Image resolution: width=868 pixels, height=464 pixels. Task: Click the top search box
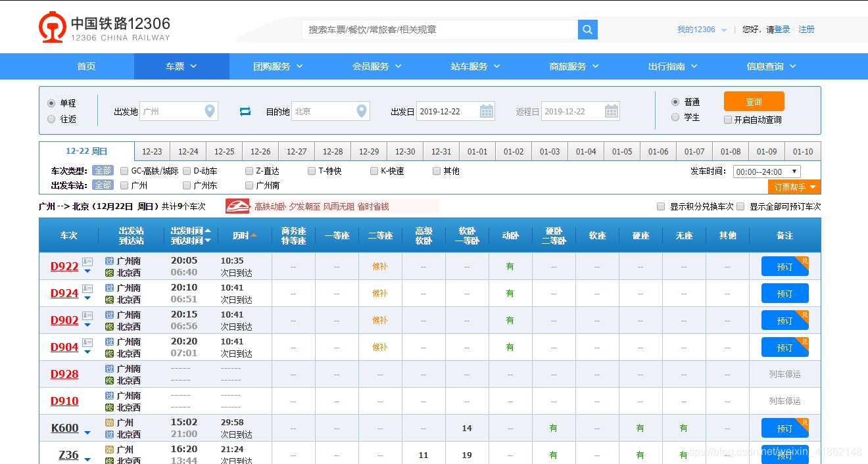pos(441,30)
